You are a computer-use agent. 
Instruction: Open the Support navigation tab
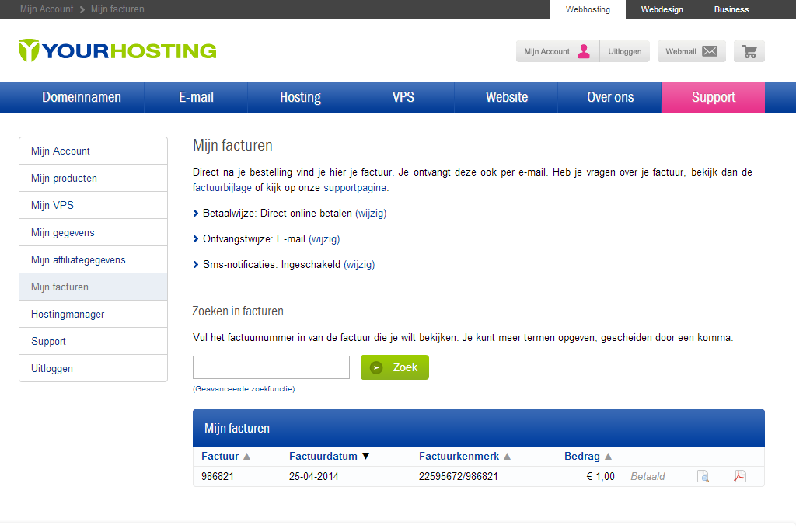(713, 97)
